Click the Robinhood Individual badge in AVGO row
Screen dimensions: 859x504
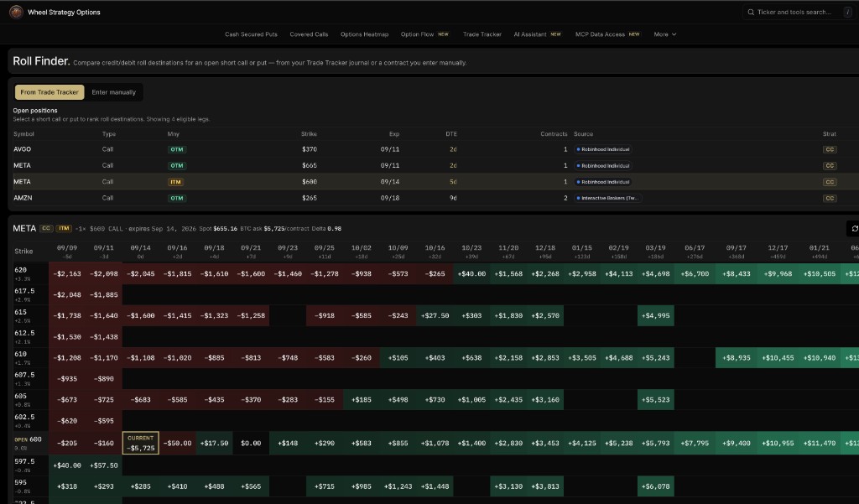pos(602,149)
